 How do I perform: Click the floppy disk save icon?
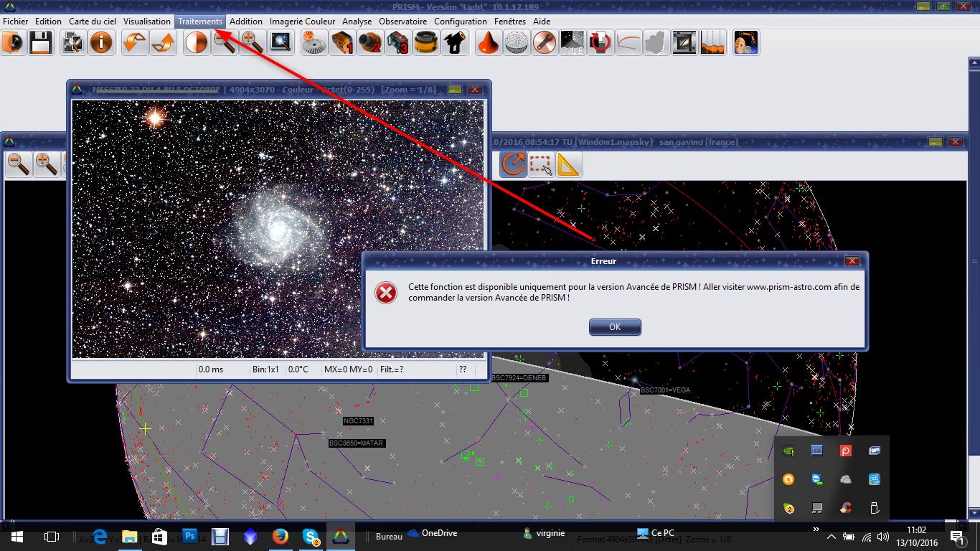pos(40,43)
